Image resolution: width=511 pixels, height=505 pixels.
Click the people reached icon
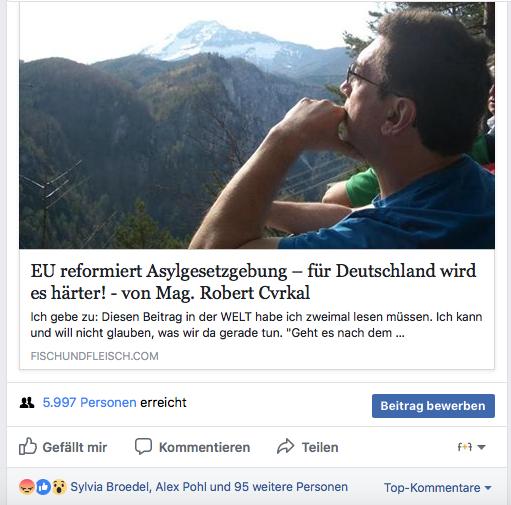(27, 403)
